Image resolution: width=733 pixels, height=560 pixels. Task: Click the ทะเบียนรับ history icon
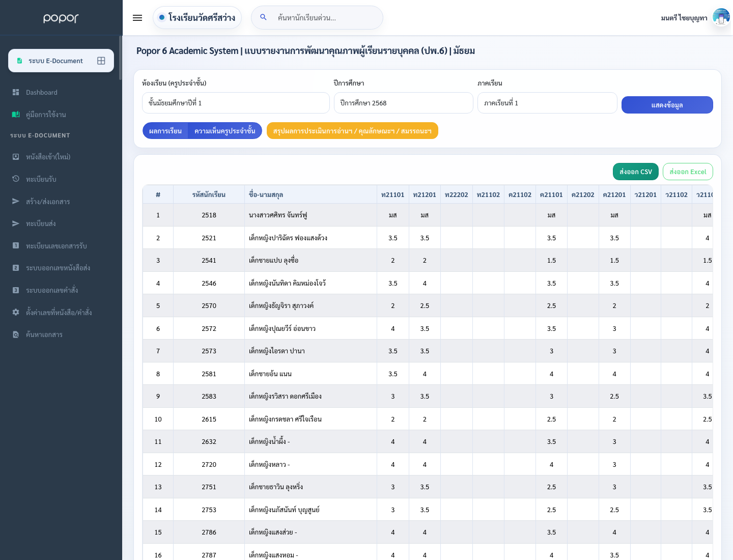[x=16, y=179]
